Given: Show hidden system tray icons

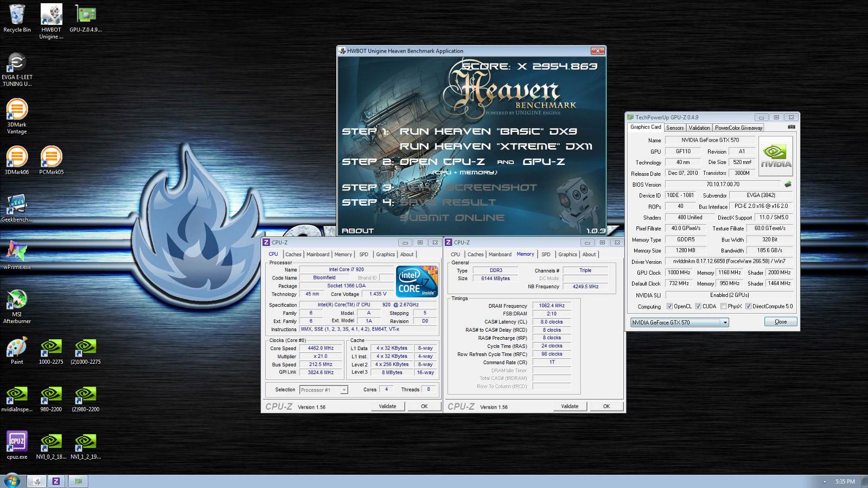Looking at the screenshot, I should pyautogui.click(x=825, y=481).
